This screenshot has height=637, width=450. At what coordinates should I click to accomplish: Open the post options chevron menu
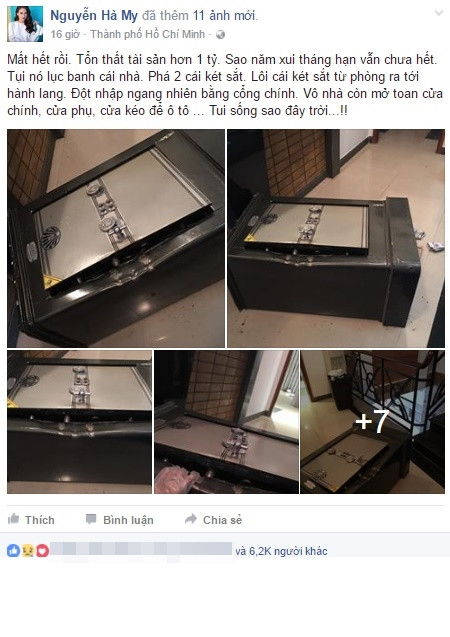439,13
